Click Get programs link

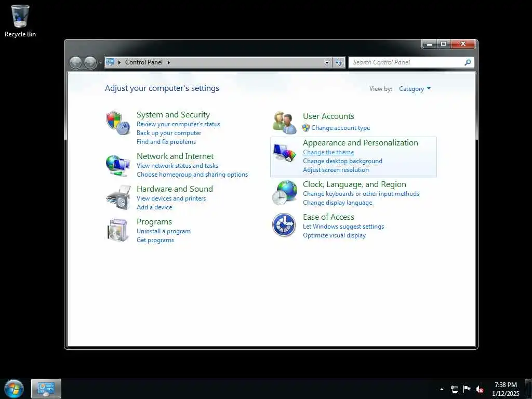(x=155, y=240)
